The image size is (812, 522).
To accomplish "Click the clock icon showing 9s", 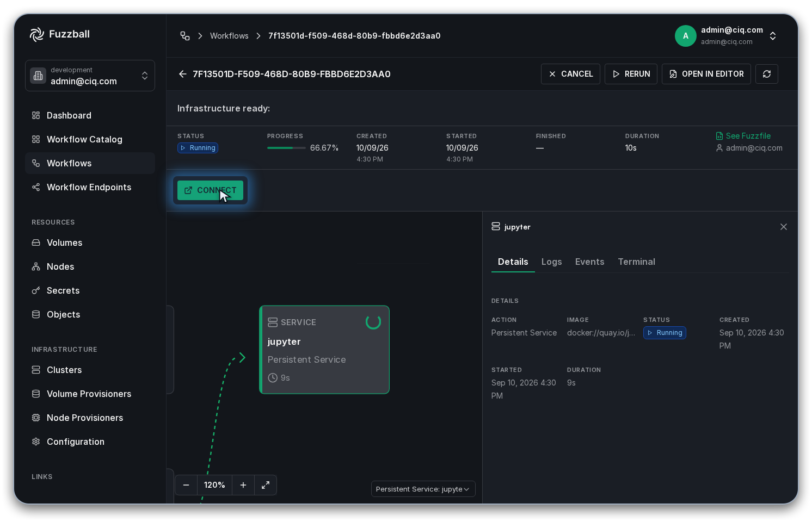I will [x=273, y=378].
